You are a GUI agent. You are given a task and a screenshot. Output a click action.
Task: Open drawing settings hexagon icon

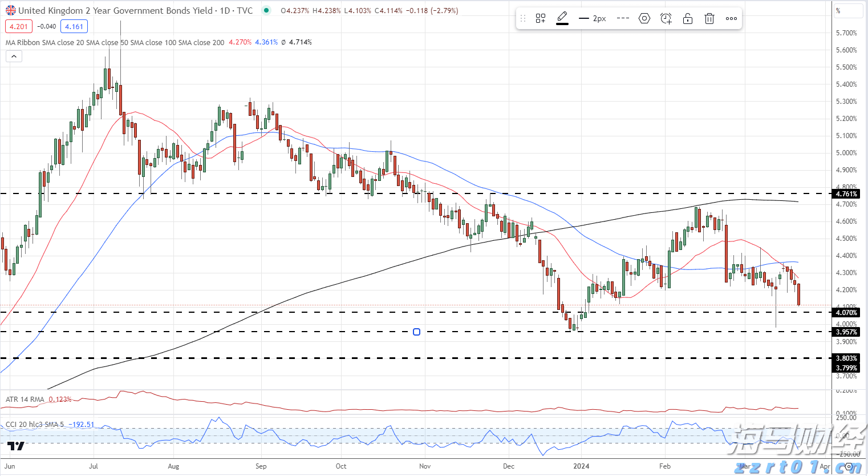644,18
